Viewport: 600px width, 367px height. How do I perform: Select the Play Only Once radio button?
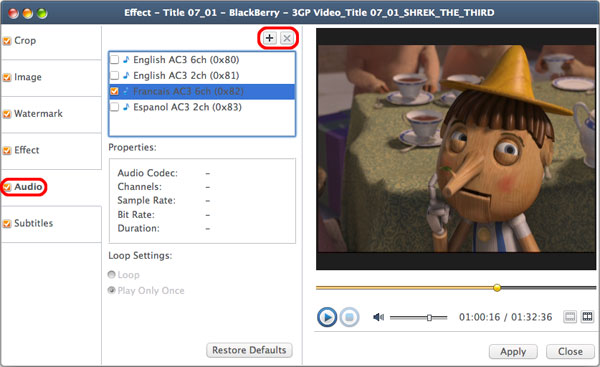tap(111, 290)
